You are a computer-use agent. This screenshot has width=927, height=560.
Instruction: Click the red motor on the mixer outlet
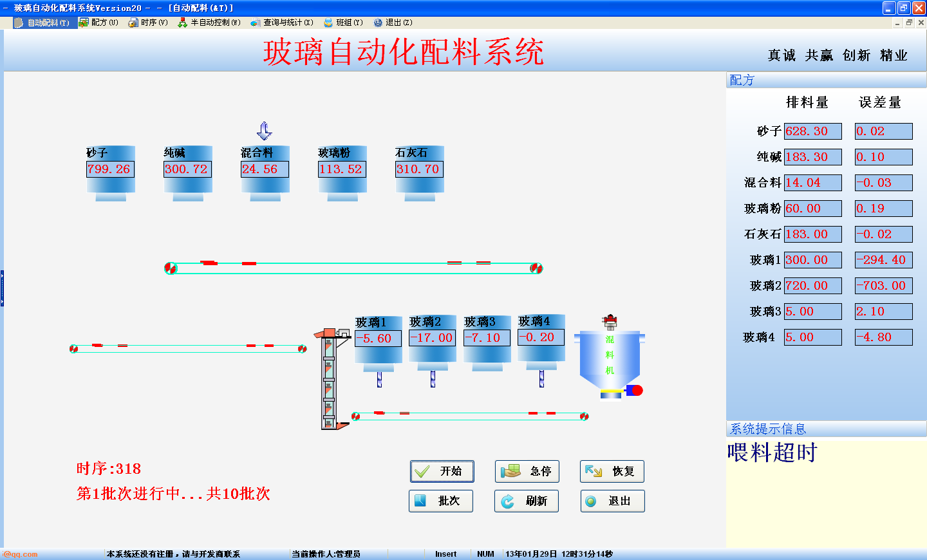(636, 390)
